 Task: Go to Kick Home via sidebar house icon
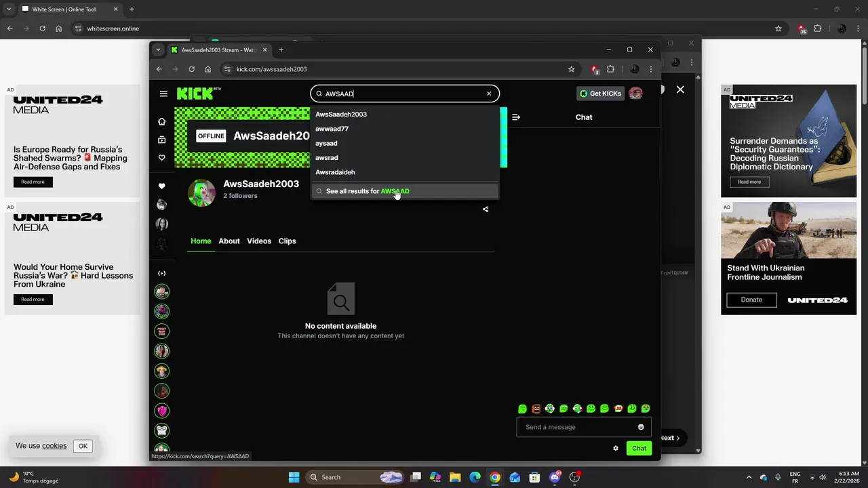[x=161, y=121]
